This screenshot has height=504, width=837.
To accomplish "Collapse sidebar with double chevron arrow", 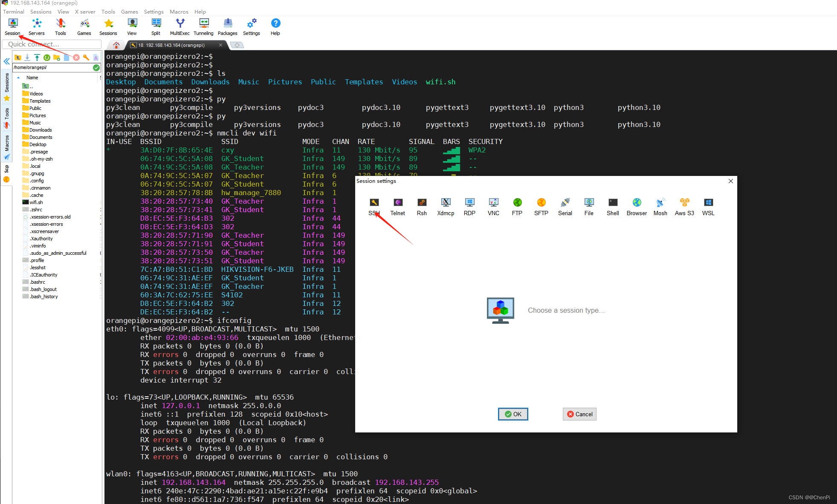I will [6, 61].
